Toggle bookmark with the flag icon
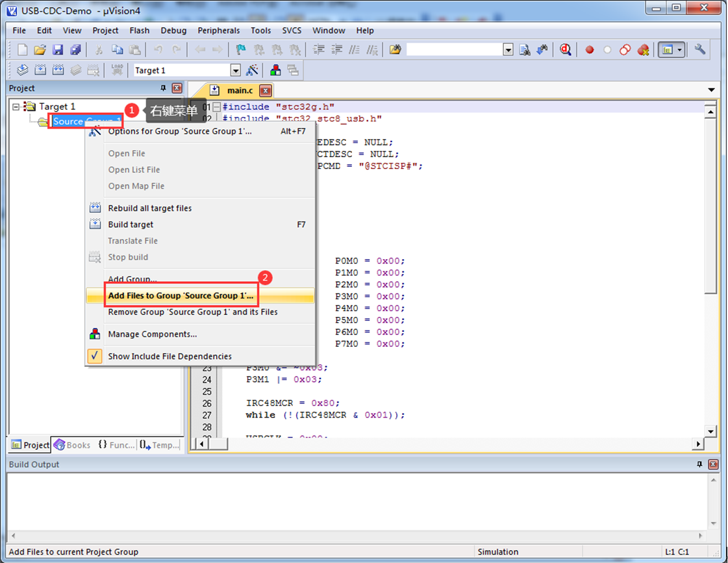The image size is (728, 563). tap(240, 49)
